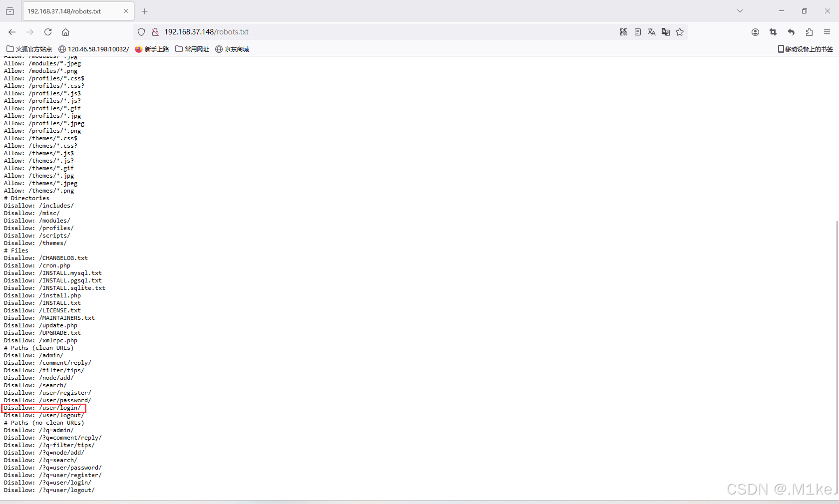
Task: Take a screenshot with the crop icon
Action: coord(773,32)
